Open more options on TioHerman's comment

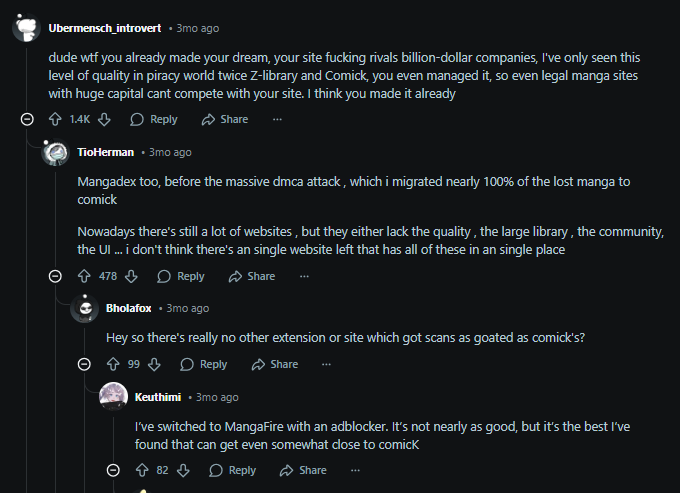click(x=304, y=276)
